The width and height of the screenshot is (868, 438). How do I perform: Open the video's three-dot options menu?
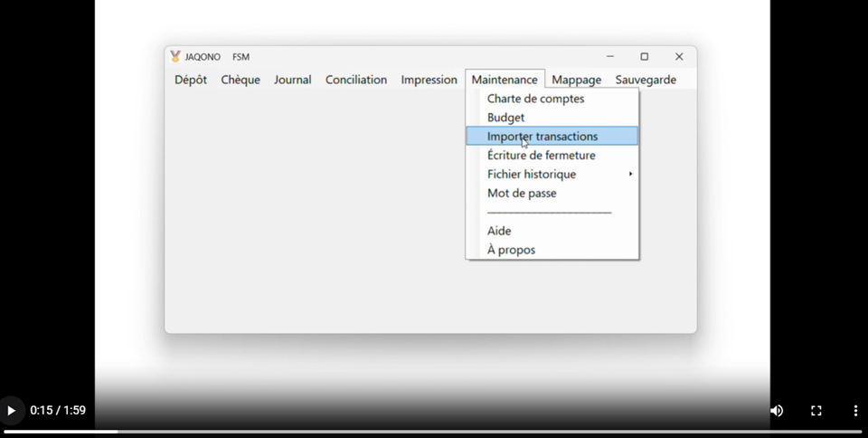(855, 411)
